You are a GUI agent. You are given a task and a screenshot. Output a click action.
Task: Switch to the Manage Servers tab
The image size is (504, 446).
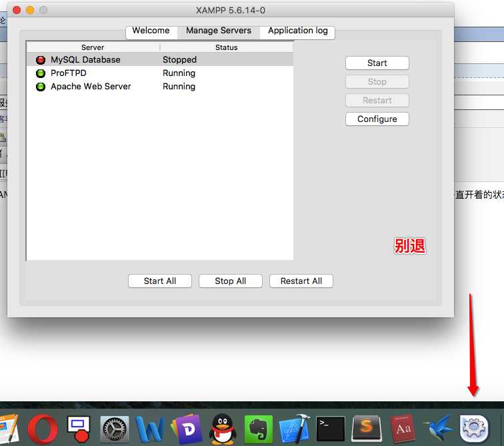tap(219, 31)
